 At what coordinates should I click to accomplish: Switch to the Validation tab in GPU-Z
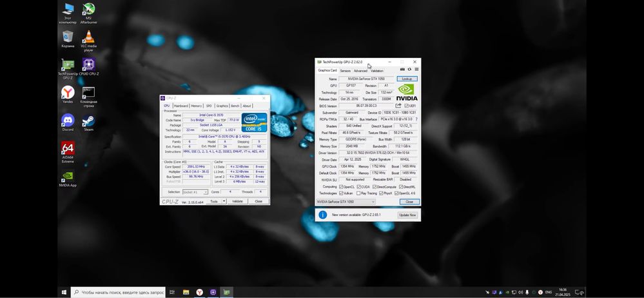click(376, 71)
